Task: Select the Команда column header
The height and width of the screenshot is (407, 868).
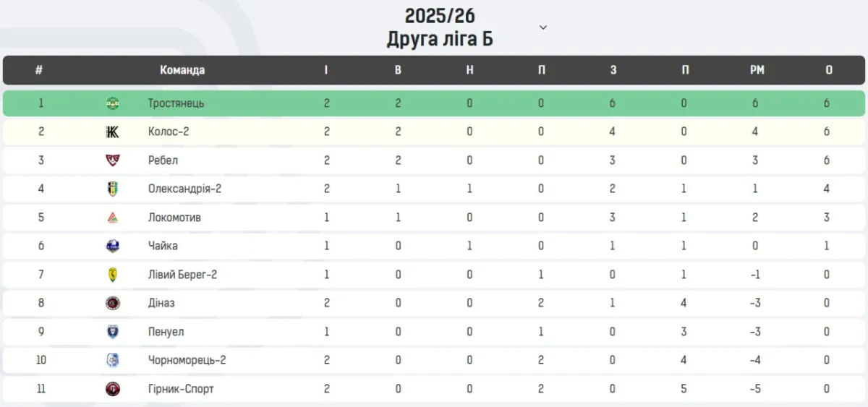Action: tap(182, 70)
